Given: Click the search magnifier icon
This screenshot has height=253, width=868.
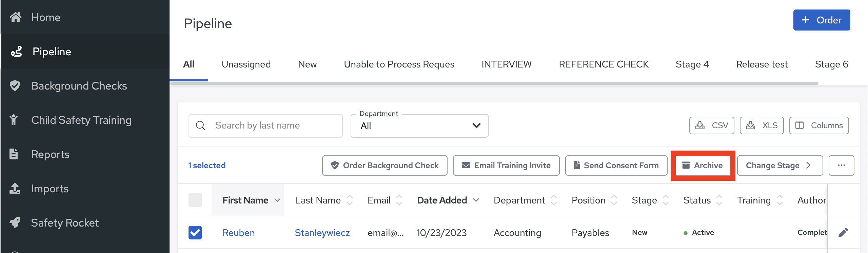Looking at the screenshot, I should pyautogui.click(x=201, y=125).
